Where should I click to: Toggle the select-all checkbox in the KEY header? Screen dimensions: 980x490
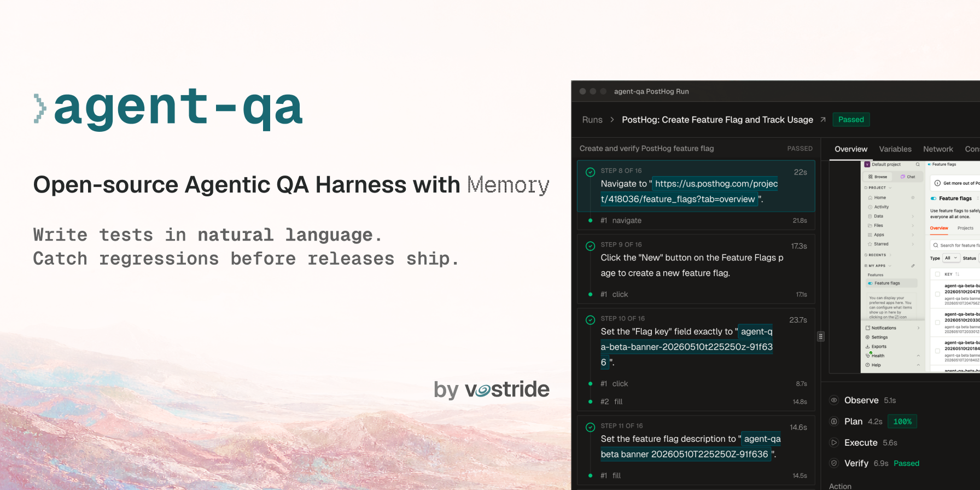click(x=937, y=275)
